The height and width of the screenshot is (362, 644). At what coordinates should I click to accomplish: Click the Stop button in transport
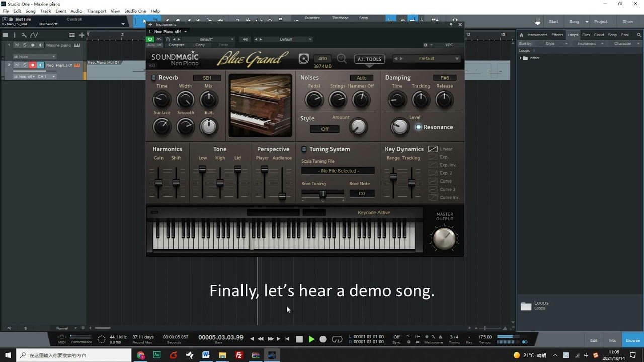[299, 339]
